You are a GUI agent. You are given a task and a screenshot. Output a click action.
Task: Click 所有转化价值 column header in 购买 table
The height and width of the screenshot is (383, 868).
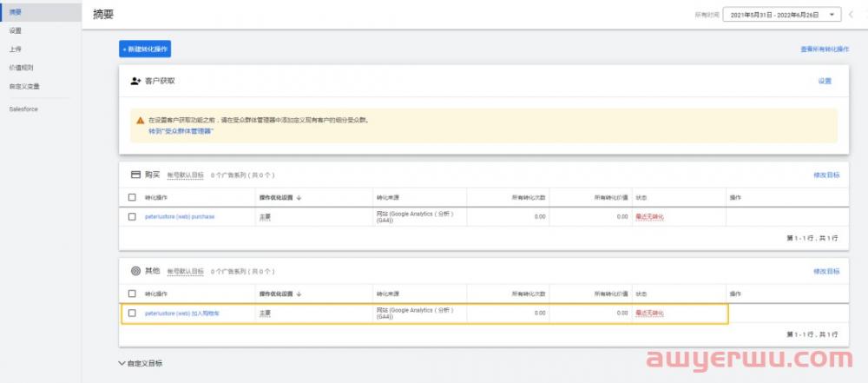pos(611,197)
